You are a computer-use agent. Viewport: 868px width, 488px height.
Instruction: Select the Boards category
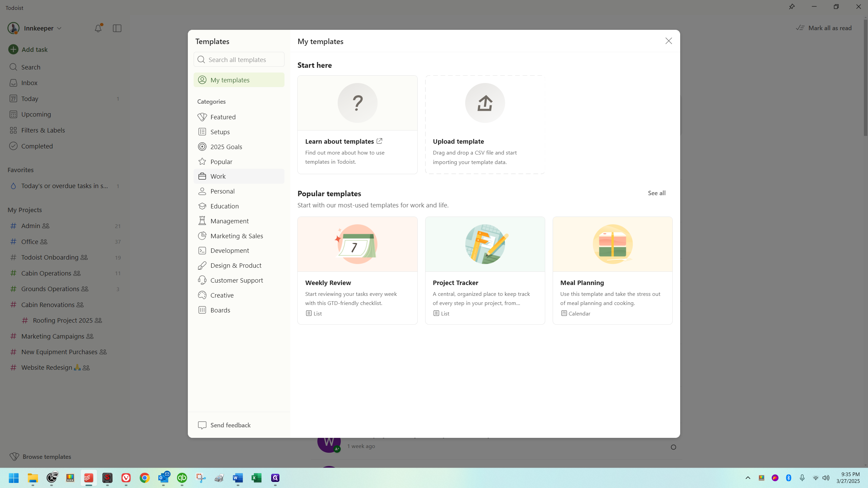click(x=239, y=310)
